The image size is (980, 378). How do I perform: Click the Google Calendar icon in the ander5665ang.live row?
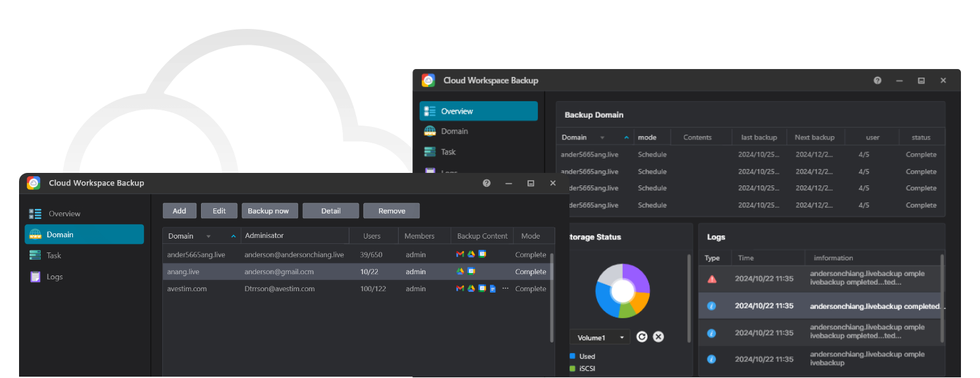click(482, 254)
